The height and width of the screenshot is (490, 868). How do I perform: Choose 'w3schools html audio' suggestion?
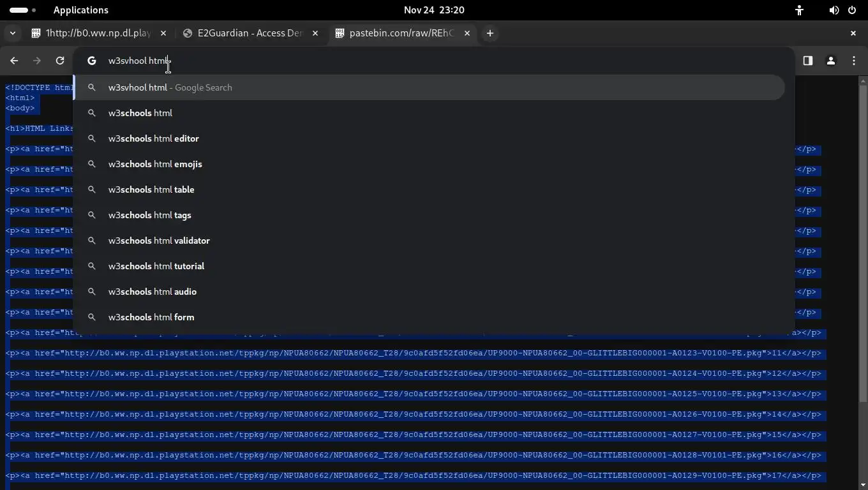(x=429, y=292)
